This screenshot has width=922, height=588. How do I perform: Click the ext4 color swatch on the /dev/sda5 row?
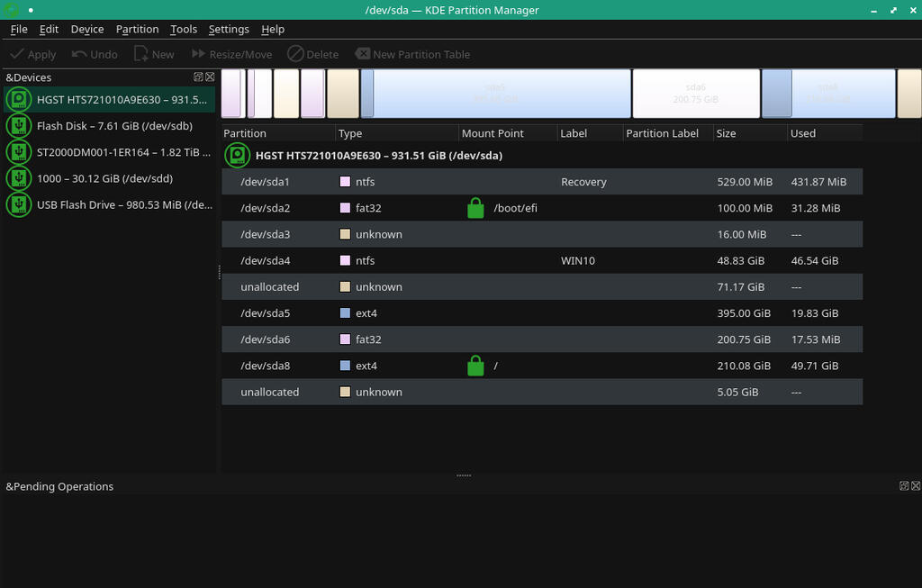pyautogui.click(x=345, y=312)
